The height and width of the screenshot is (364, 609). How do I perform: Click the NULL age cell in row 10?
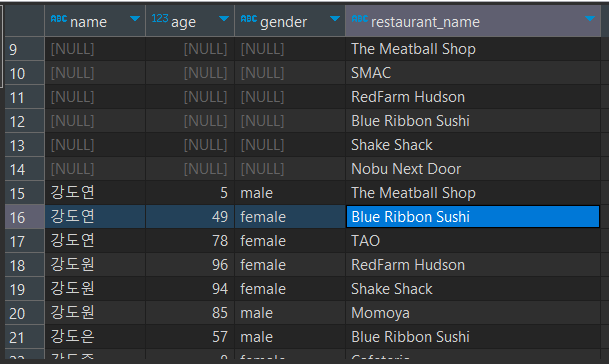(x=190, y=73)
